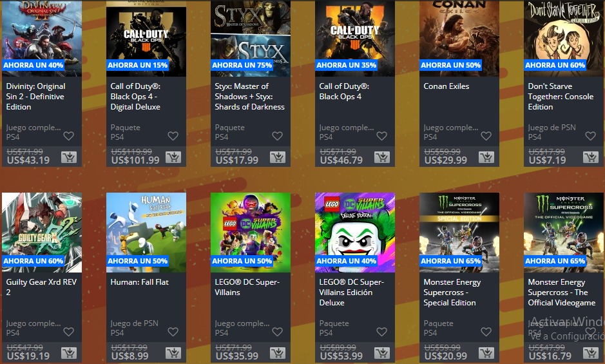Image resolution: width=605 pixels, height=364 pixels.
Task: Select Divinity Original Sin 2 cover thumbnail
Action: click(x=42, y=38)
